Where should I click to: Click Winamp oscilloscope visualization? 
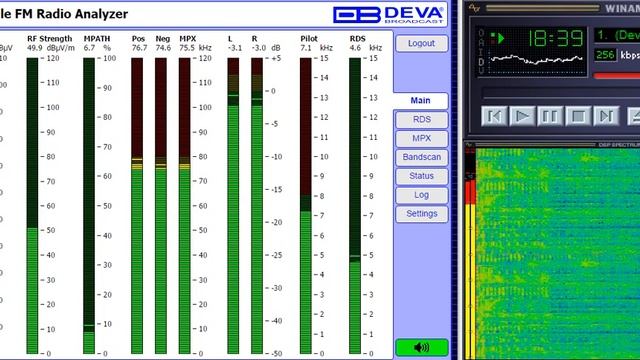[x=536, y=60]
